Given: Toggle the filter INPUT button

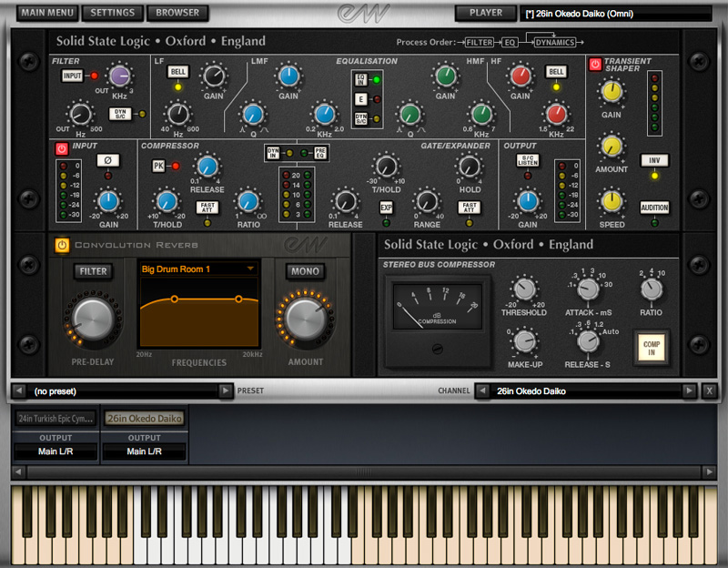Looking at the screenshot, I should [x=73, y=76].
